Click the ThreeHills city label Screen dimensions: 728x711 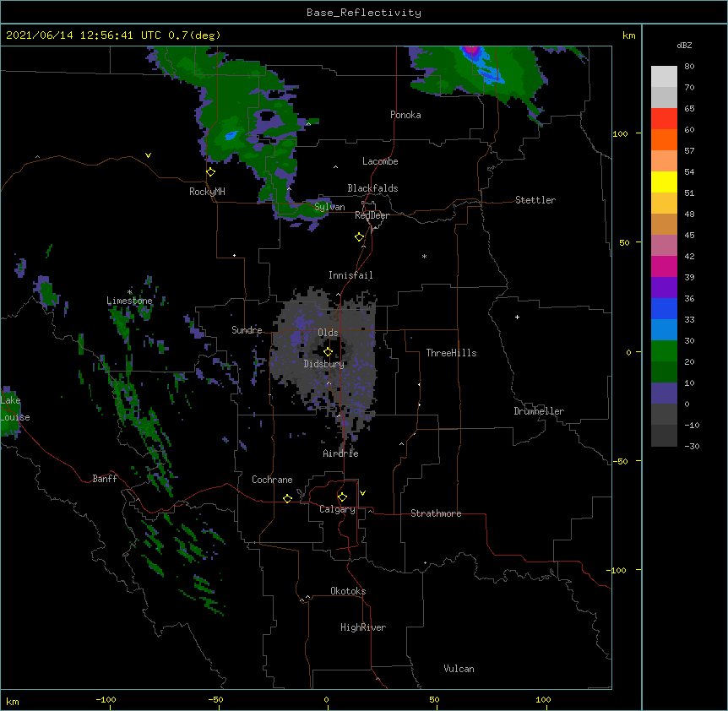pos(451,353)
